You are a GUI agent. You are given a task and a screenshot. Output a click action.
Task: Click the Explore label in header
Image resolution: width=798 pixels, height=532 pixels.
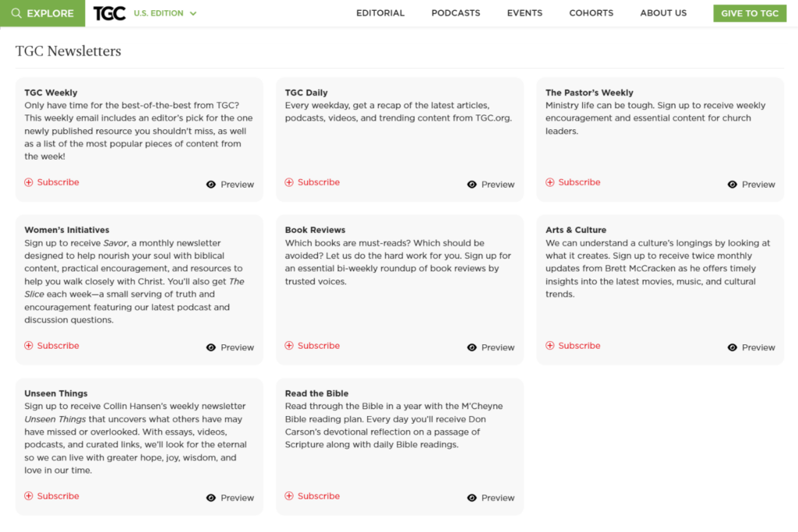pos(50,14)
